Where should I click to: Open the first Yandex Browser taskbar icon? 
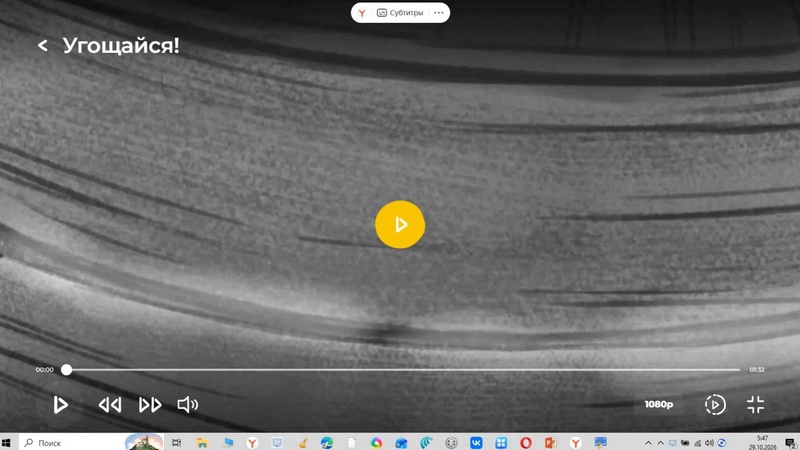pyautogui.click(x=252, y=442)
